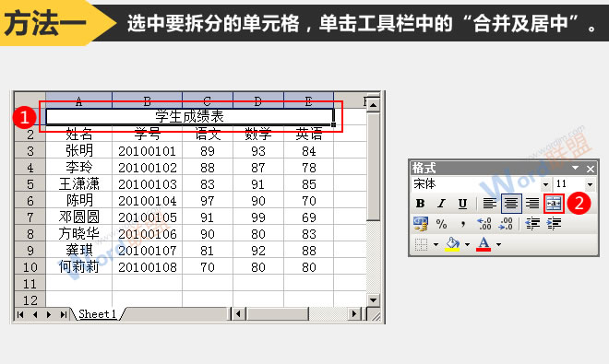Apply red font color

pos(484,244)
